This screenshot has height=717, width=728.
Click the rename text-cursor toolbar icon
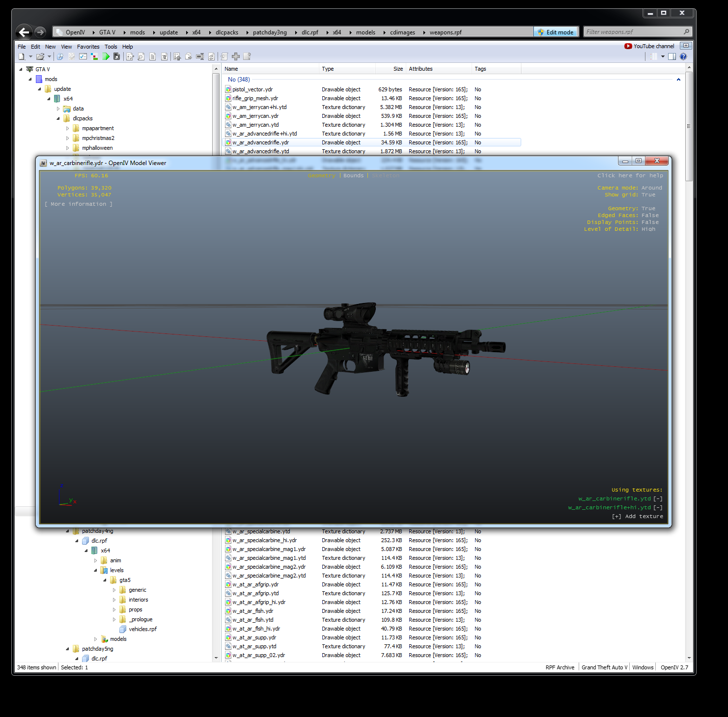pyautogui.click(x=200, y=56)
